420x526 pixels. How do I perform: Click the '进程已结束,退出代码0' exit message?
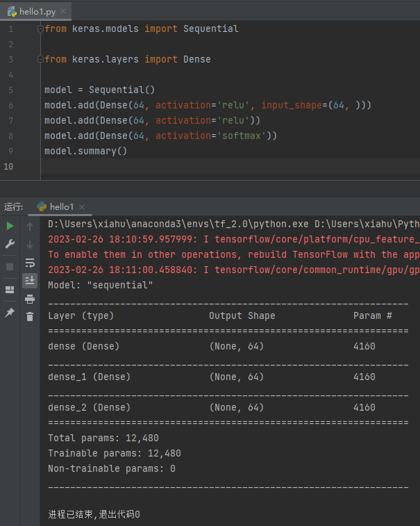coord(94,514)
